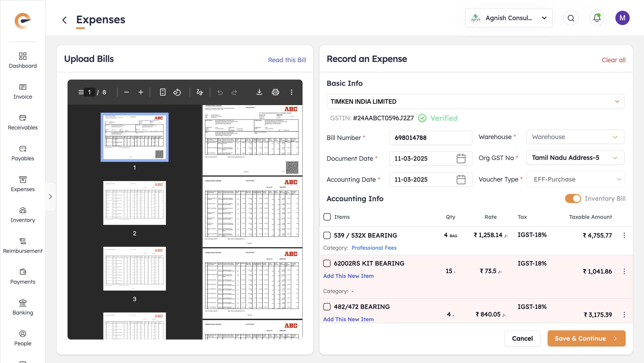Image resolution: width=644 pixels, height=363 pixels.
Task: Expand the Warehouse dropdown
Action: [x=575, y=137]
